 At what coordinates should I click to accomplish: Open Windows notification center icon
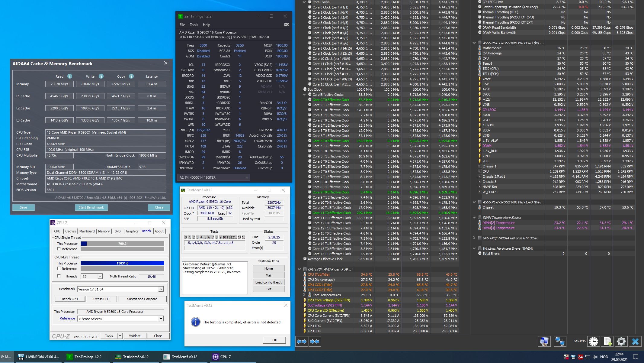point(635,357)
